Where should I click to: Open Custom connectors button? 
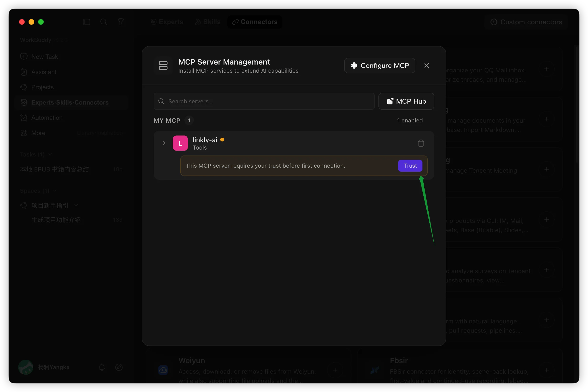pyautogui.click(x=526, y=22)
